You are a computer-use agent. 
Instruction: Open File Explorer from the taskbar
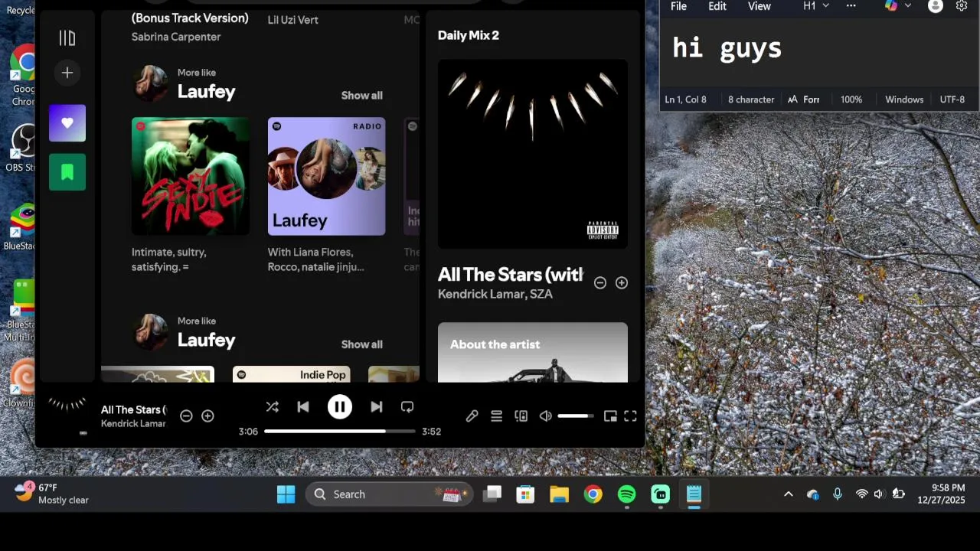559,494
